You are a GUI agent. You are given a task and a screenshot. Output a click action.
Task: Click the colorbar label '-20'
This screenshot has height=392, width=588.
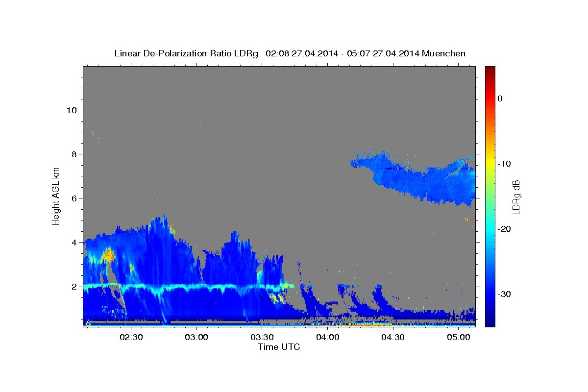click(504, 229)
